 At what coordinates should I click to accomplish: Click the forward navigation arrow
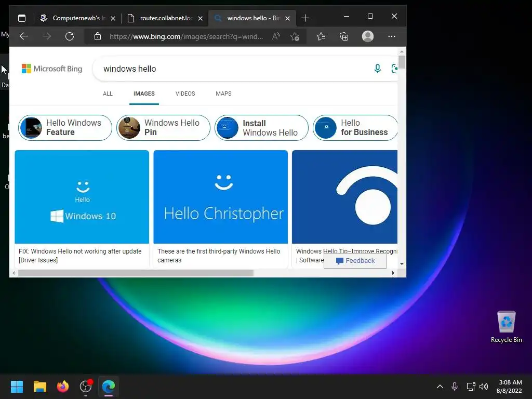tap(47, 36)
